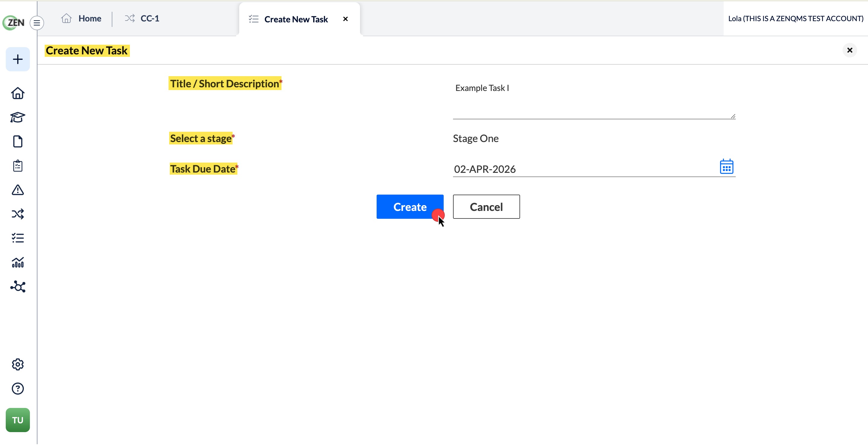Click the 'Stage One' stage value
Viewport: 868px width, 446px height.
(x=475, y=139)
